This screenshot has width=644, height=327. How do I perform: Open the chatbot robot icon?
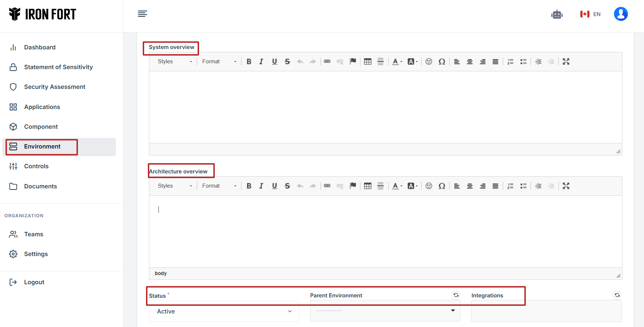pyautogui.click(x=557, y=14)
